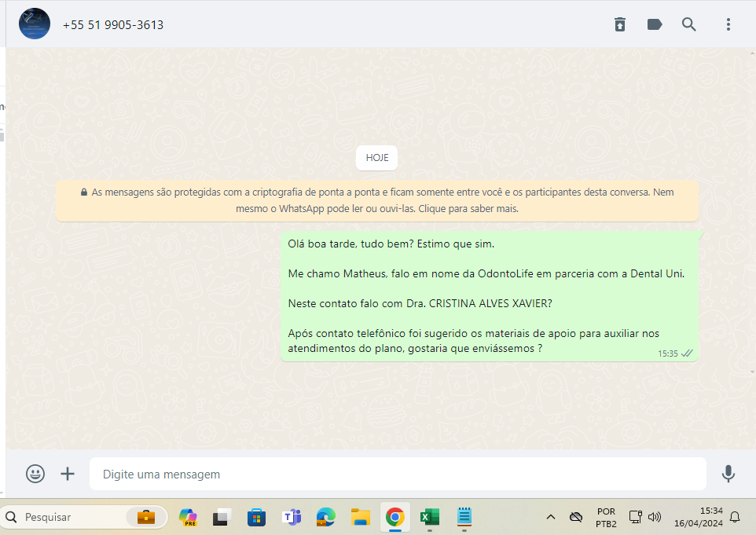Screen dimensions: 756x535
Task: Click the plus attach button
Action: 68,474
